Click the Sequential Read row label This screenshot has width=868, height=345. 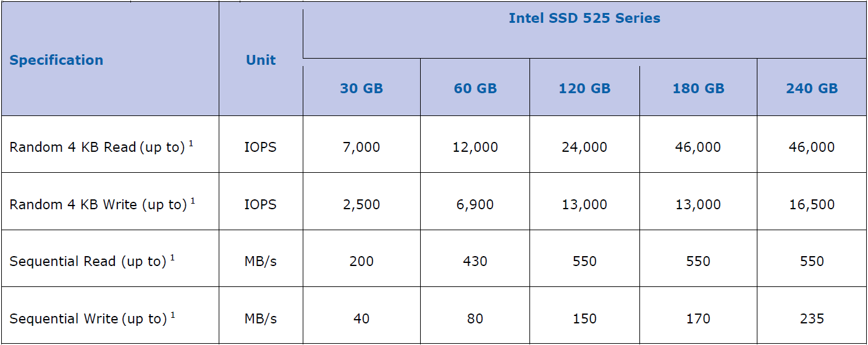click(88, 262)
